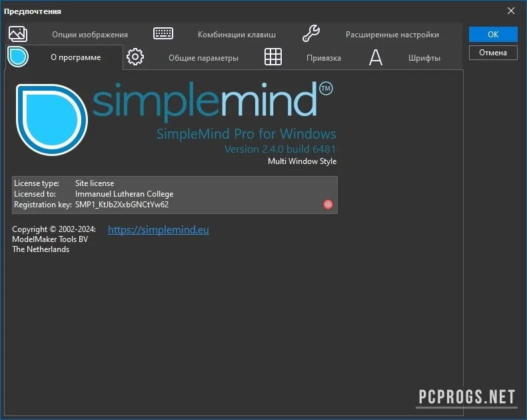527x420 pixels.
Task: Open the Опции изображения tab
Action: coord(90,35)
